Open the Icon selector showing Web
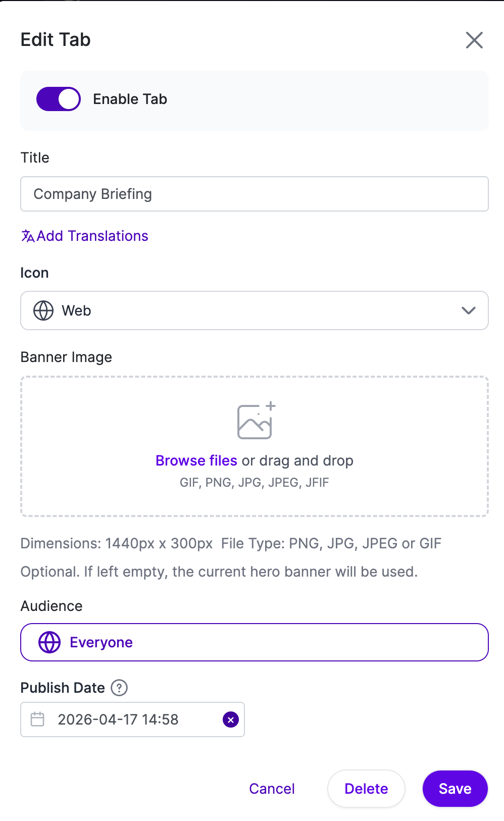504x821 pixels. coord(255,311)
